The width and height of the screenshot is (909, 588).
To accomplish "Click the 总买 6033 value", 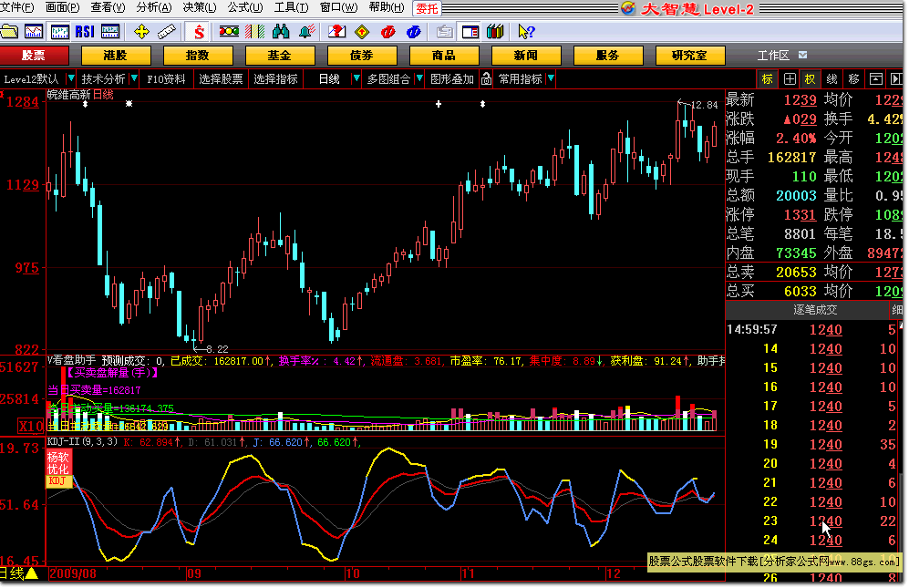I will point(800,291).
